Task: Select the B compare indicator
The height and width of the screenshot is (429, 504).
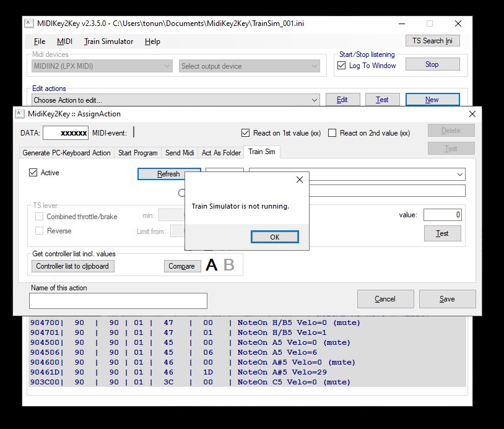Action: click(x=228, y=265)
